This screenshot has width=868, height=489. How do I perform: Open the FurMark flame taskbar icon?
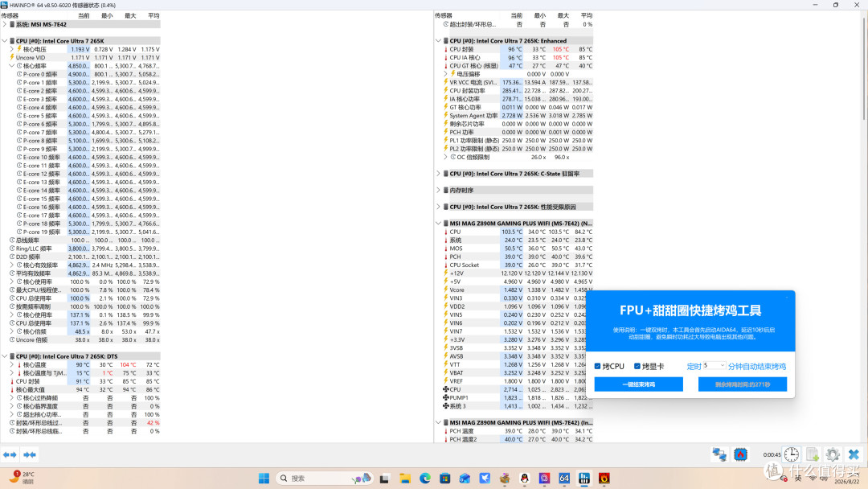click(604, 478)
